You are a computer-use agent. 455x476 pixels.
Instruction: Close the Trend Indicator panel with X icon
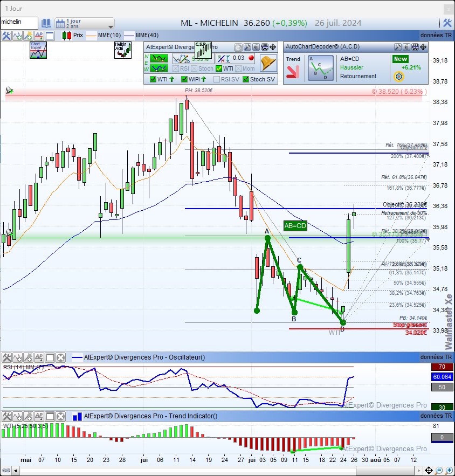coord(61,416)
